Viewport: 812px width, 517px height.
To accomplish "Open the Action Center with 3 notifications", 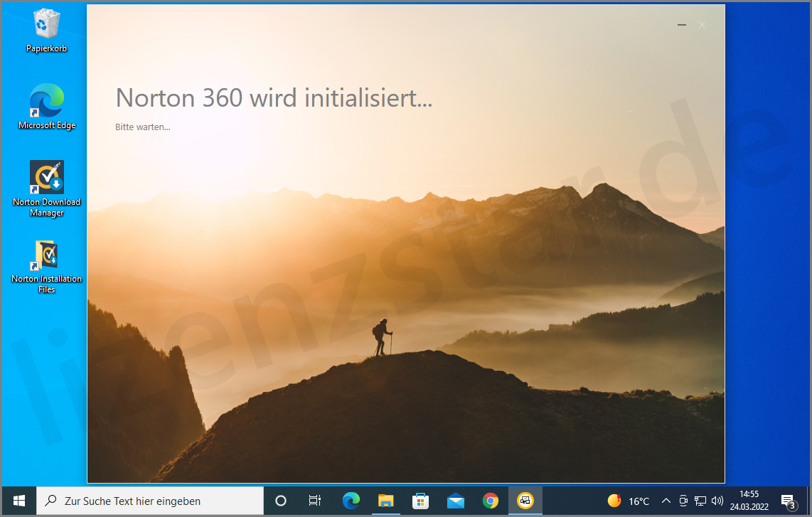I will point(789,501).
